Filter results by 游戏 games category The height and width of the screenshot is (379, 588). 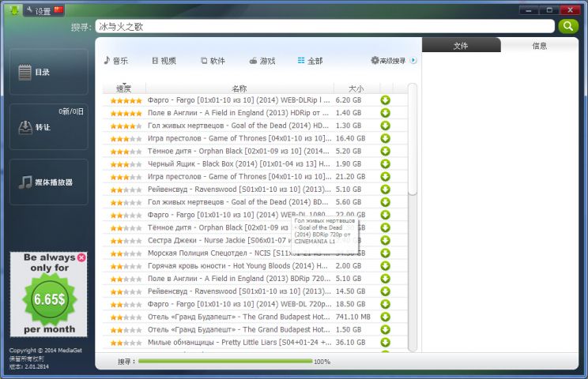tap(262, 61)
